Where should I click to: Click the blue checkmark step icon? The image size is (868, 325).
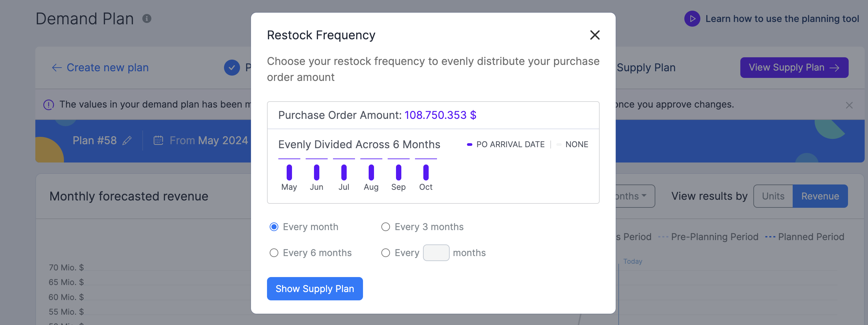[x=232, y=68]
